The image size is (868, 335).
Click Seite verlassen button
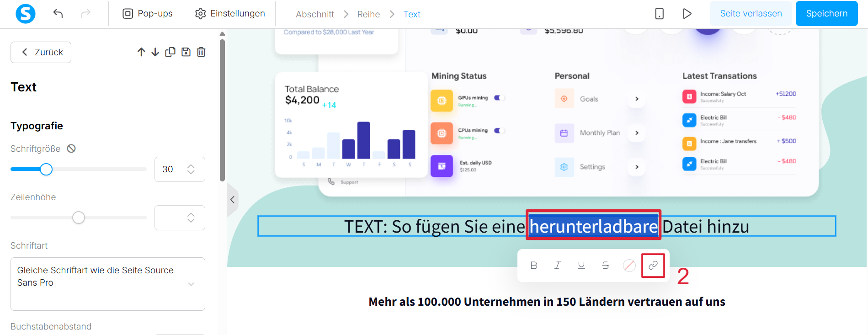(x=751, y=14)
